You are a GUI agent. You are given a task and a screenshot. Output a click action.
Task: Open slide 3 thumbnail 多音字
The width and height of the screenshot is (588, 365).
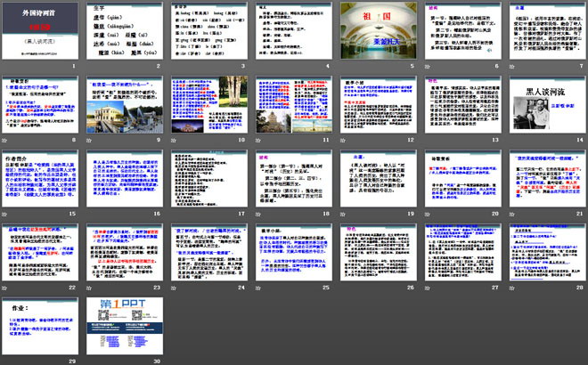(x=209, y=31)
